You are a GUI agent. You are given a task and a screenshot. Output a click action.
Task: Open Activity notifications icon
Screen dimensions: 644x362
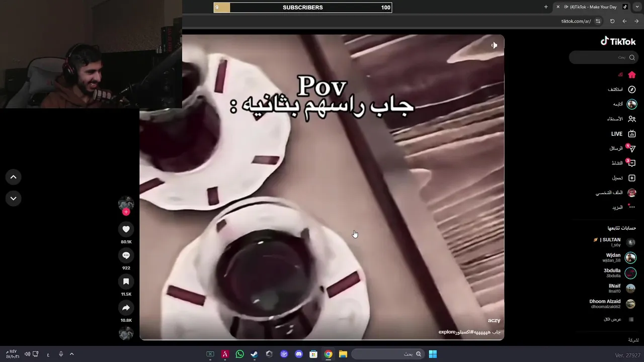point(631,163)
